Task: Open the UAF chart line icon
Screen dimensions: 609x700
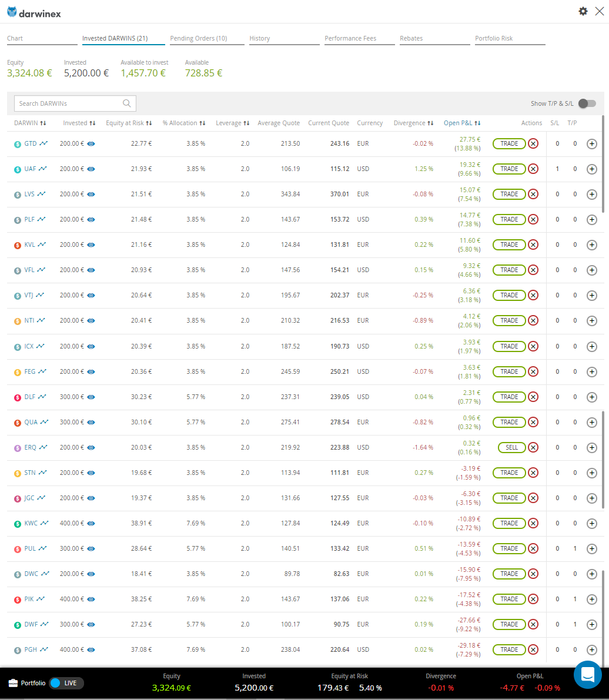Action: pyautogui.click(x=42, y=169)
